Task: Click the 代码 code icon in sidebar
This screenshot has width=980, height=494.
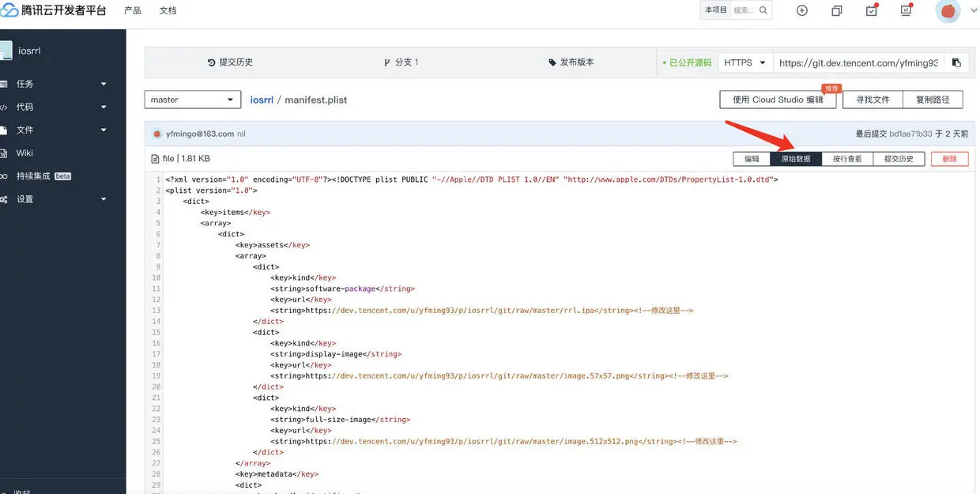Action: click(4, 107)
